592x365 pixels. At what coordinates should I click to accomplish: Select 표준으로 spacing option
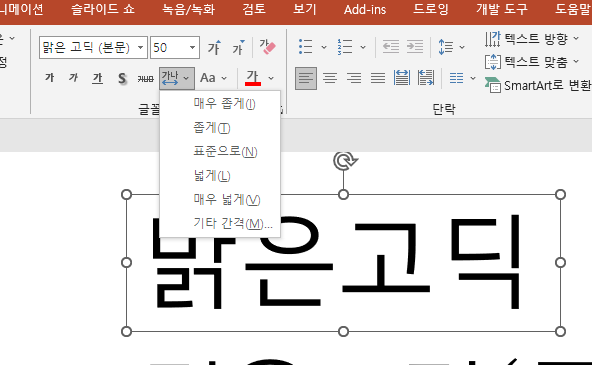pos(220,151)
